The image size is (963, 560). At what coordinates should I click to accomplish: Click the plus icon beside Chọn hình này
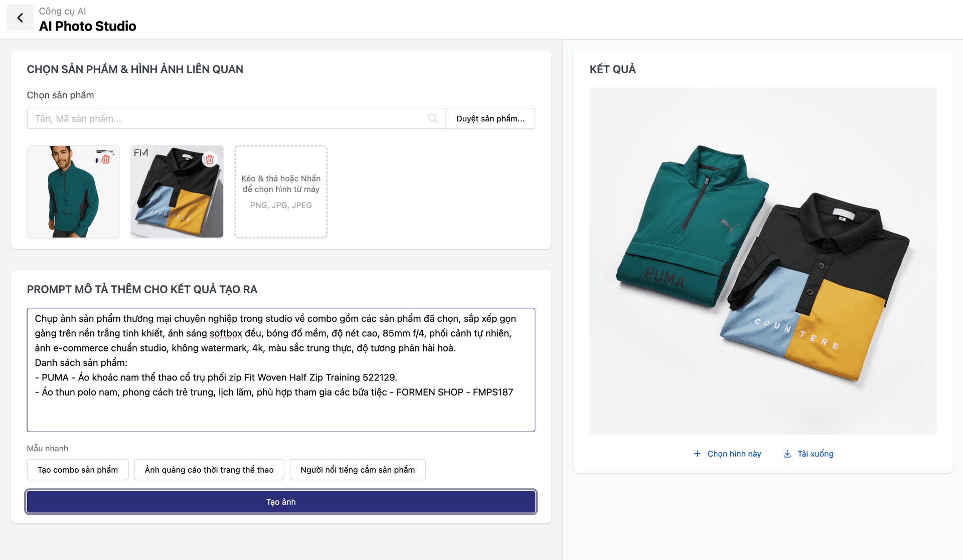coord(697,454)
